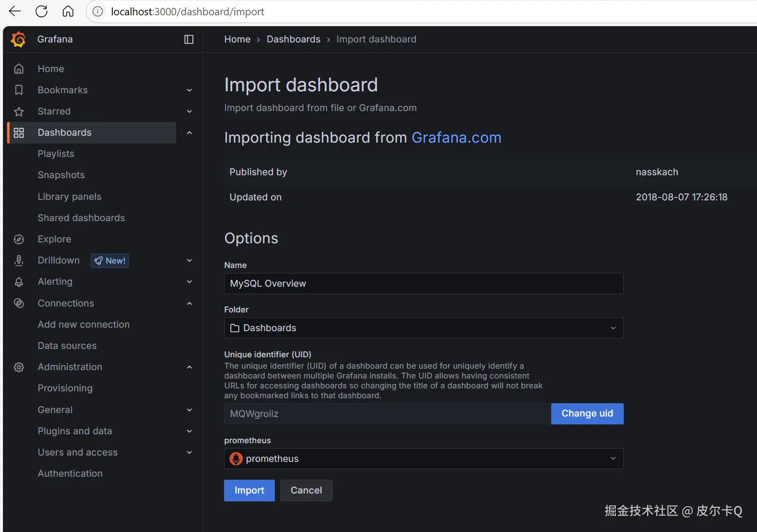Open Library panels in the sidebar
Image resolution: width=757 pixels, height=532 pixels.
click(x=70, y=196)
